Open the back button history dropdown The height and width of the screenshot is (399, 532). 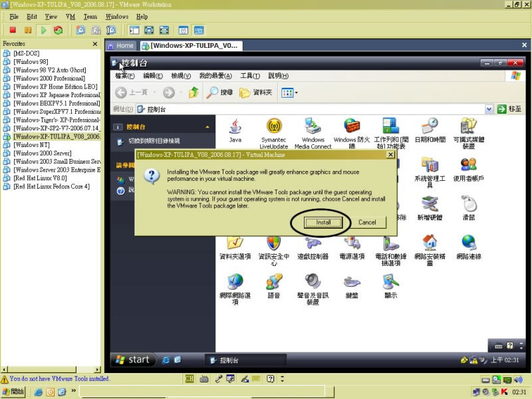pyautogui.click(x=155, y=92)
